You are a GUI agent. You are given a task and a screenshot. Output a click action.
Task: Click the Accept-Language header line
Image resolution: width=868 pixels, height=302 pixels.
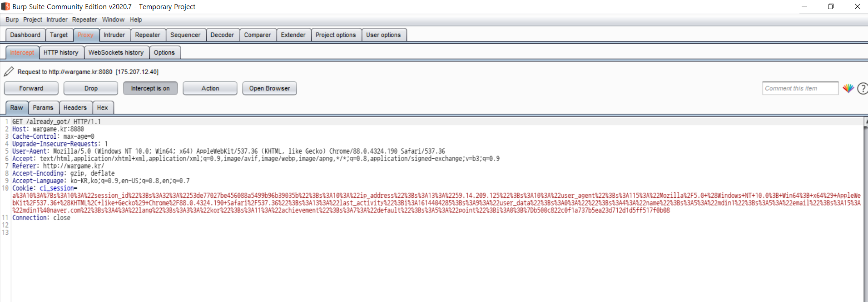pyautogui.click(x=101, y=181)
